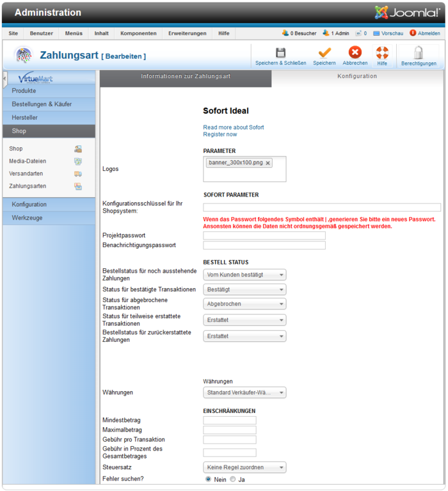448x491 pixels.
Task: Open the Steuersatz dropdown
Action: click(x=244, y=467)
